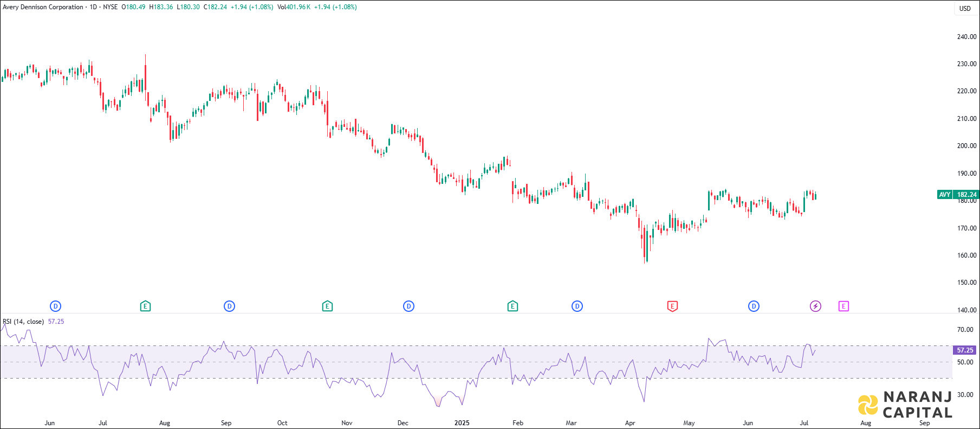Click the 170.00 price axis label
Image resolution: width=980 pixels, height=429 pixels.
[966, 228]
